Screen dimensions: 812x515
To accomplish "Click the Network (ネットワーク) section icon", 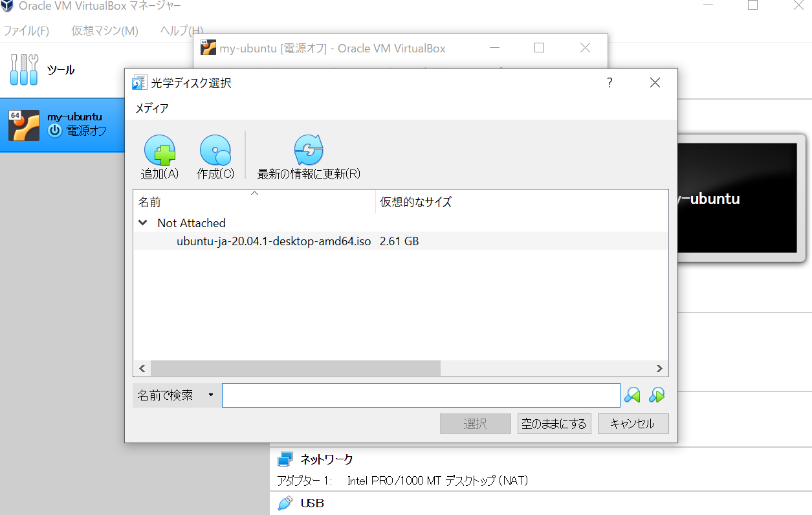I will pyautogui.click(x=285, y=459).
